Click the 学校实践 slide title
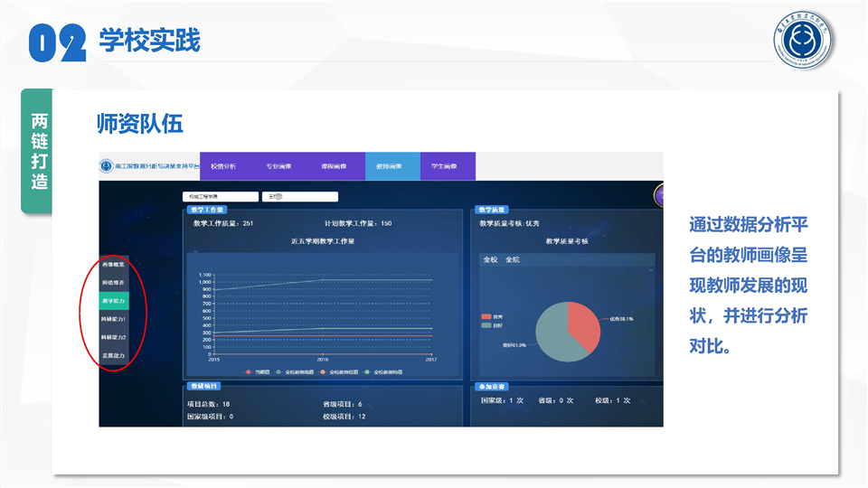 point(149,41)
